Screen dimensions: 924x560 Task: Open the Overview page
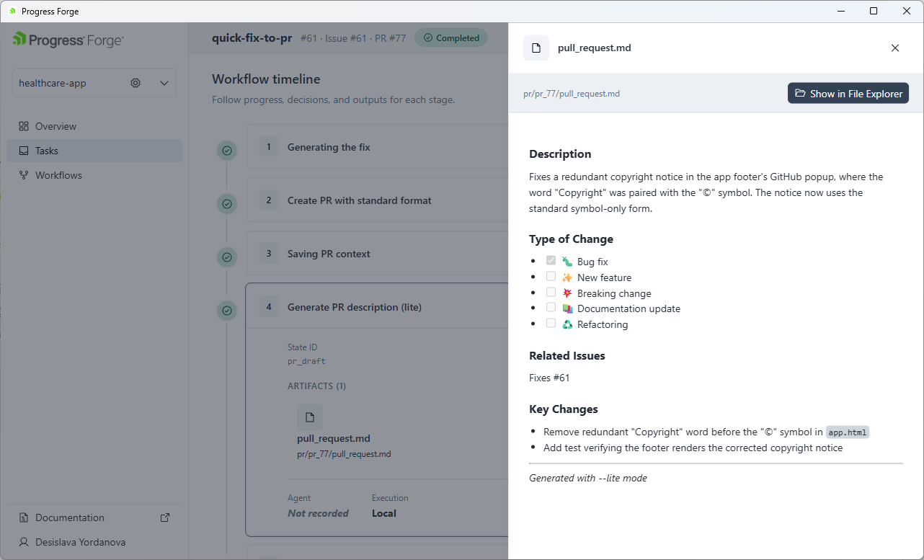coord(94,126)
